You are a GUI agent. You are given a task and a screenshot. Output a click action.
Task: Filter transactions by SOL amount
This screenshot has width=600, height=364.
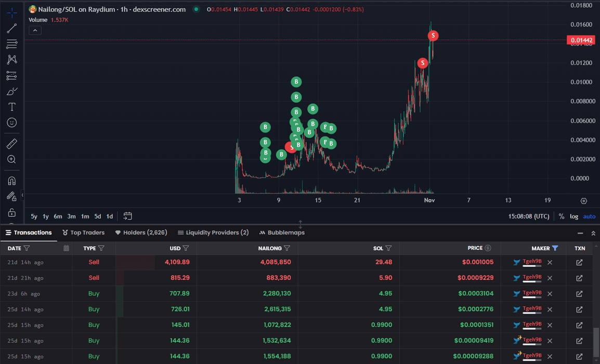point(388,248)
